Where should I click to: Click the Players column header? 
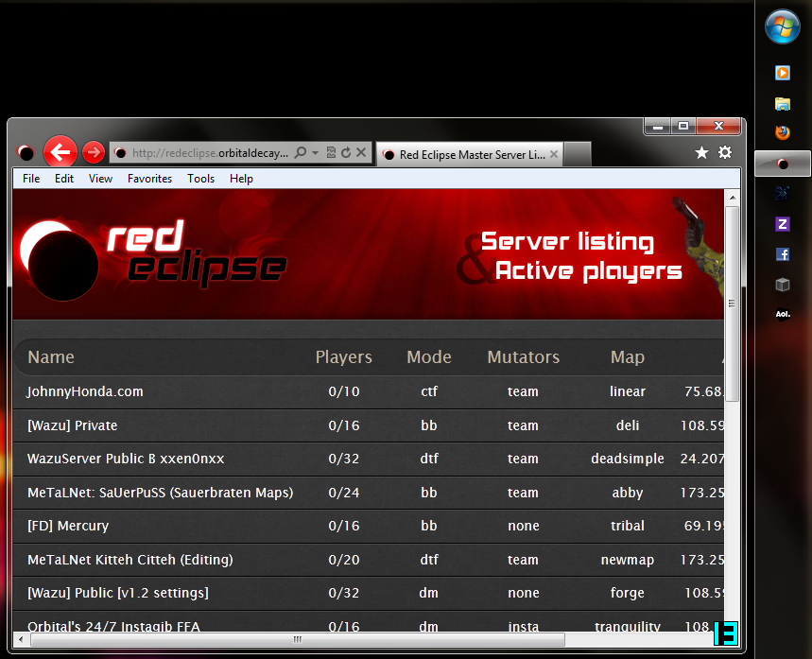pos(344,357)
